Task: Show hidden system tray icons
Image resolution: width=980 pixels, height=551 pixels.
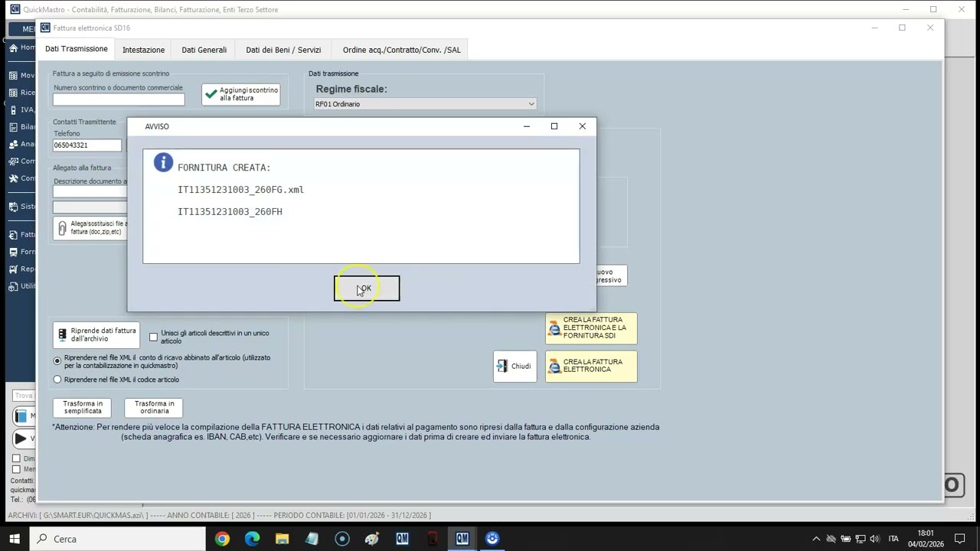Action: [815, 539]
